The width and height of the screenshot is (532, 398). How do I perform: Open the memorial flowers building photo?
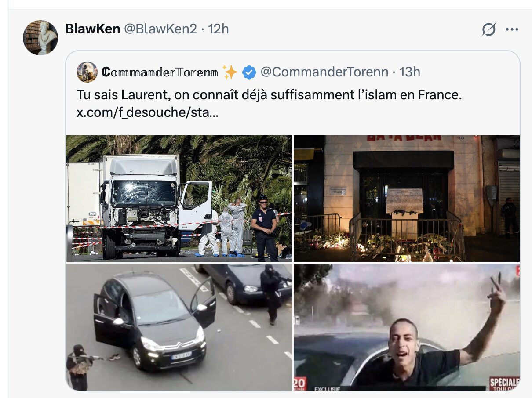(x=407, y=198)
